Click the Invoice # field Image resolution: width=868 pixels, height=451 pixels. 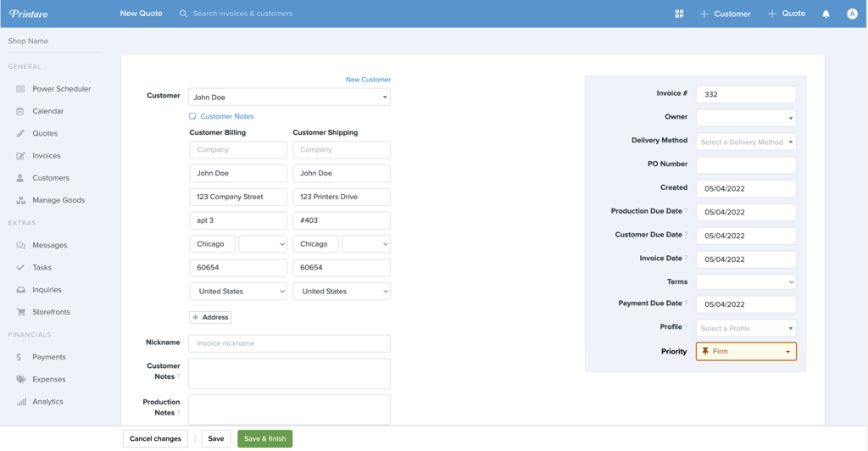[x=746, y=94]
